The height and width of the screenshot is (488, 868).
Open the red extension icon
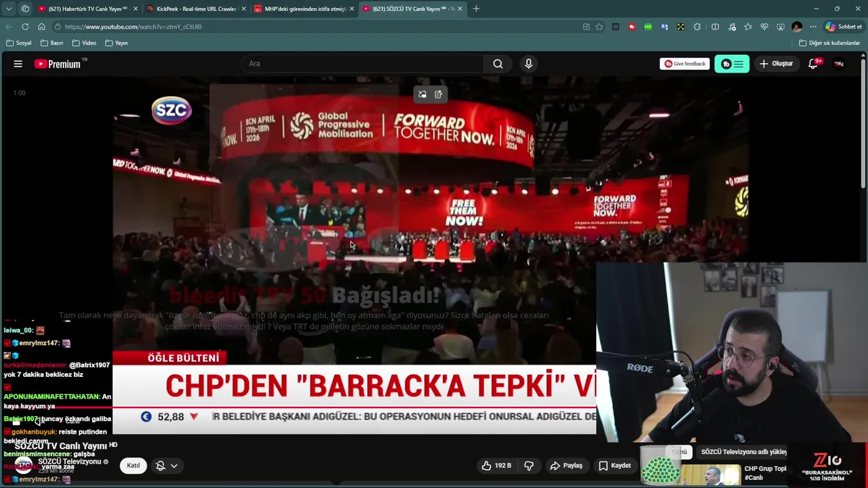(632, 26)
